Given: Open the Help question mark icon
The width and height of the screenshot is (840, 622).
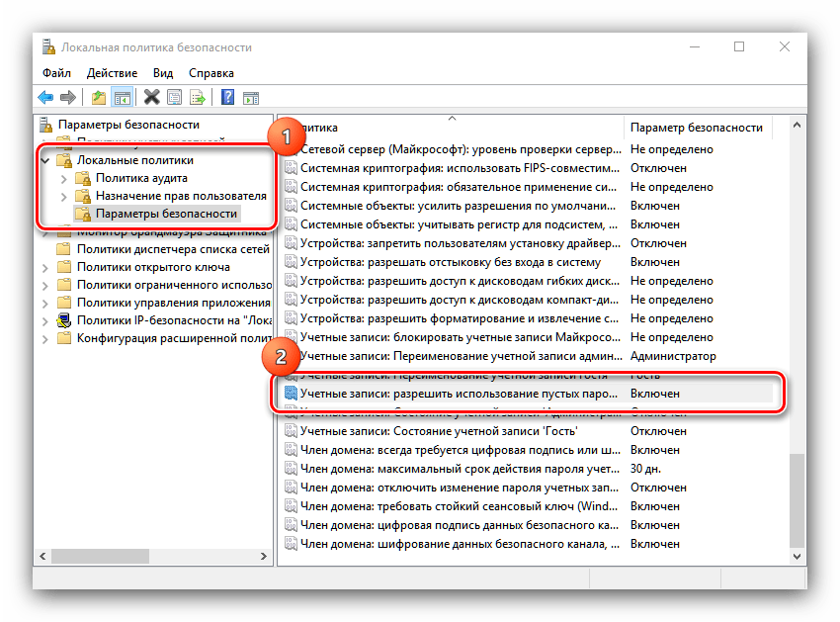Looking at the screenshot, I should 227,97.
